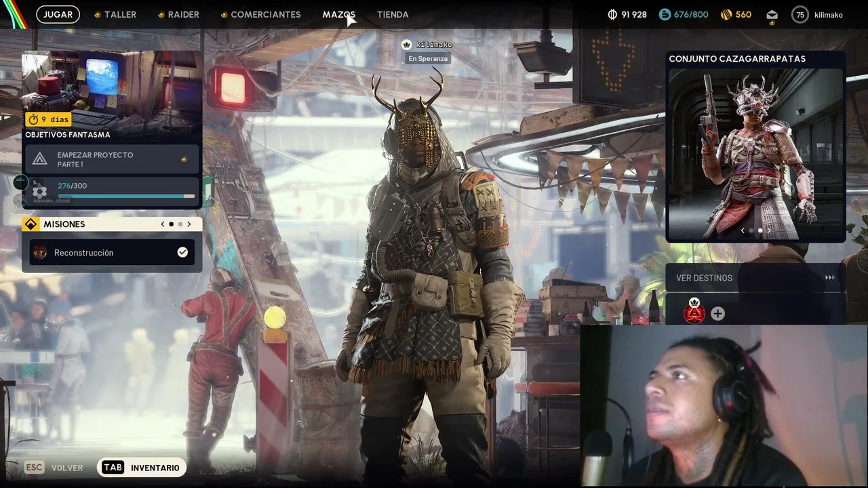Switch to the Raider tab
868x488 pixels.
click(x=184, y=14)
